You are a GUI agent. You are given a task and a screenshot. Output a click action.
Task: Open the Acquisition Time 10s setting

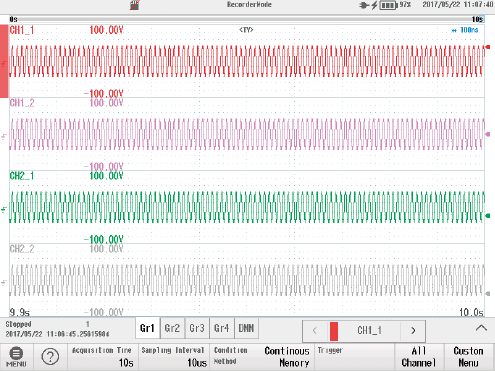103,357
